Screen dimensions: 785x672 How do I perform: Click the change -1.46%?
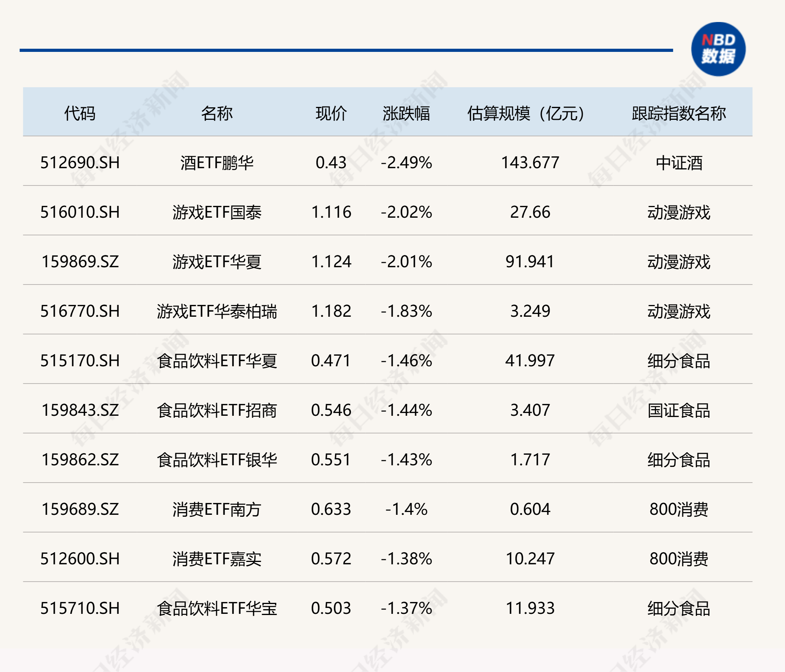tap(406, 361)
